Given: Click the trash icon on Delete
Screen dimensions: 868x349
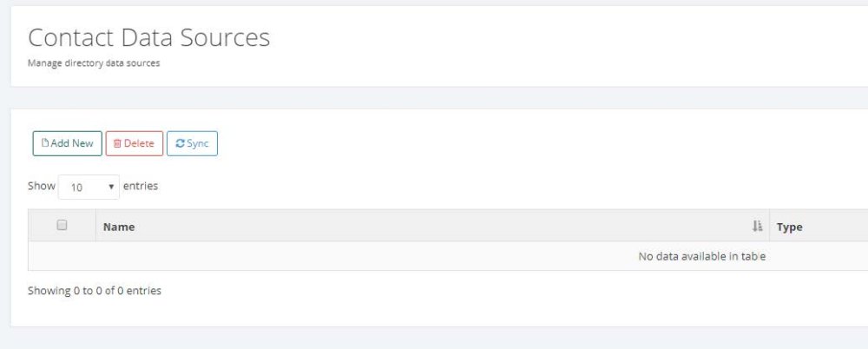Looking at the screenshot, I should click(x=118, y=143).
